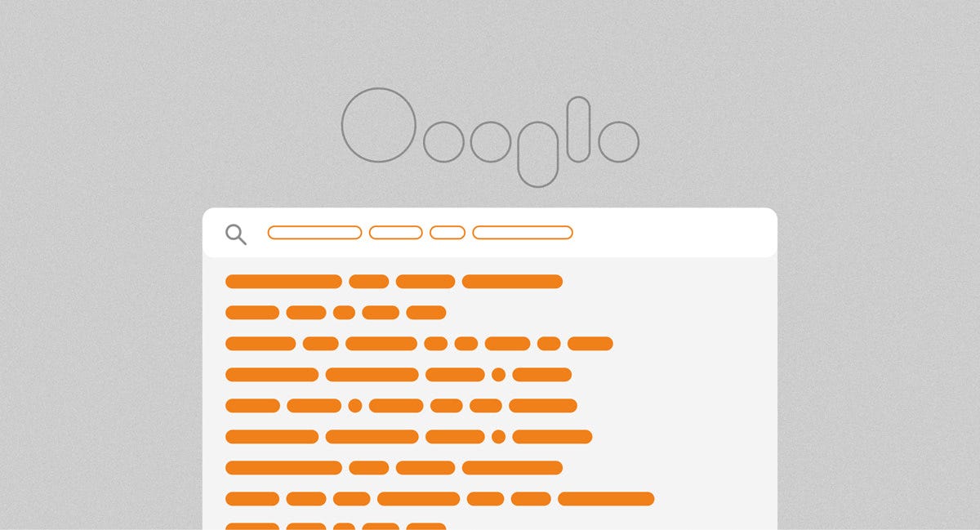Select the final orange bar in the third result row
The height and width of the screenshot is (530, 980).
click(x=590, y=344)
